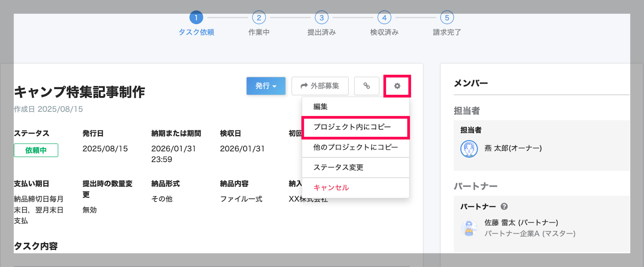The height and width of the screenshot is (267, 644).
Task: Click キャンセル in the menu
Action: click(355, 188)
